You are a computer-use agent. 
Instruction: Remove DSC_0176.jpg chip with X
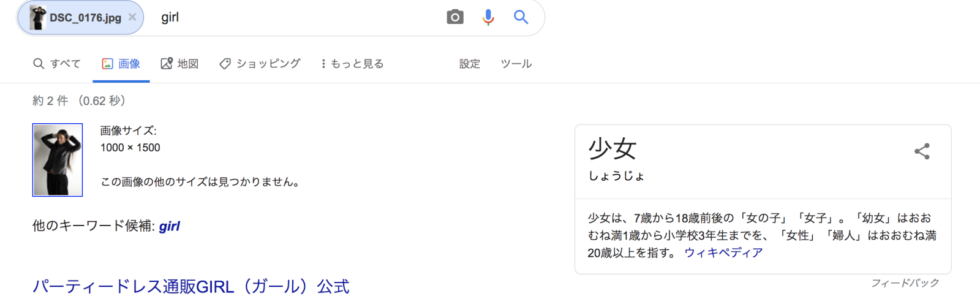pyautogui.click(x=132, y=17)
